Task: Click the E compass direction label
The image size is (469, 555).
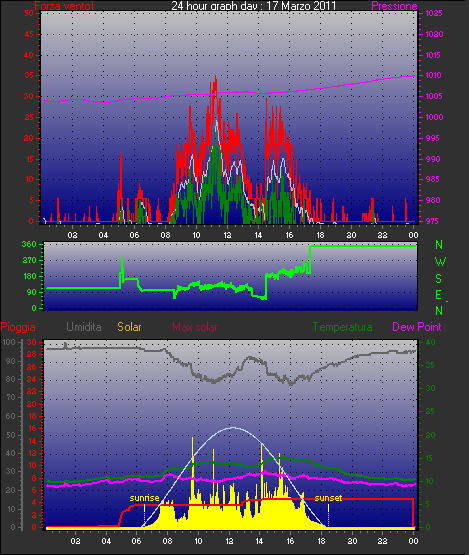Action: coord(438,295)
